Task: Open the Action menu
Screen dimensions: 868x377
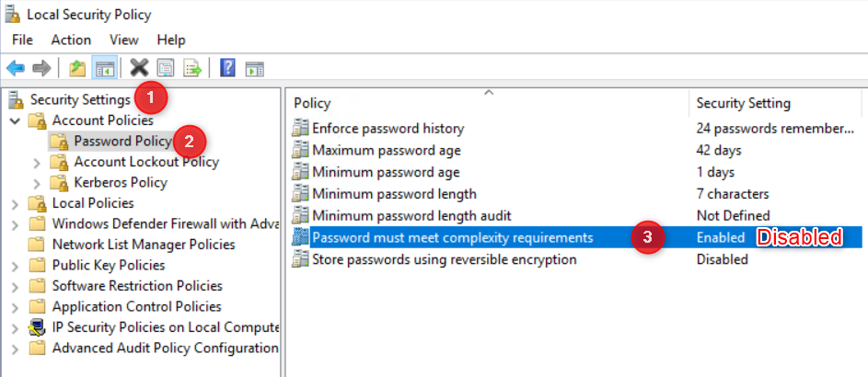Action: pos(71,40)
